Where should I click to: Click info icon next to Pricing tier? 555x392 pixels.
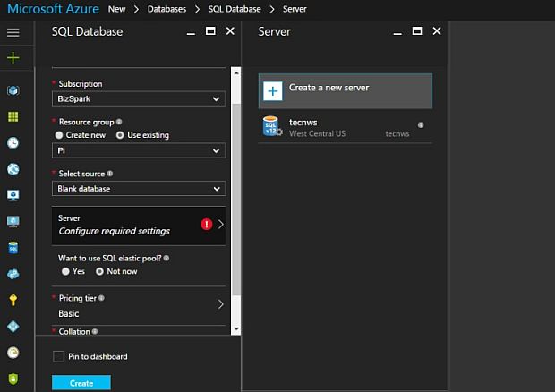click(101, 298)
